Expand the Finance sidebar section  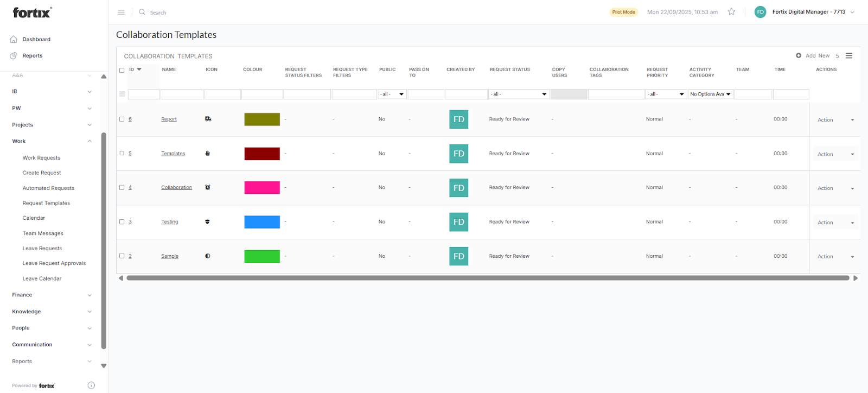(52, 295)
